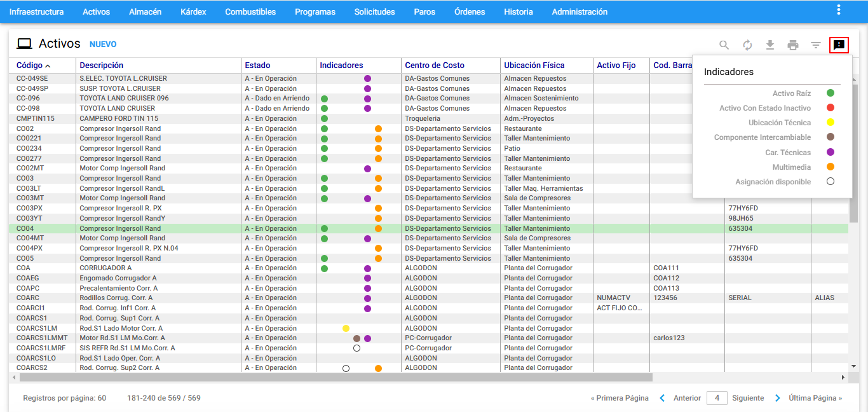Click the Troqueleria cost center cell
868x412 pixels.
point(423,119)
